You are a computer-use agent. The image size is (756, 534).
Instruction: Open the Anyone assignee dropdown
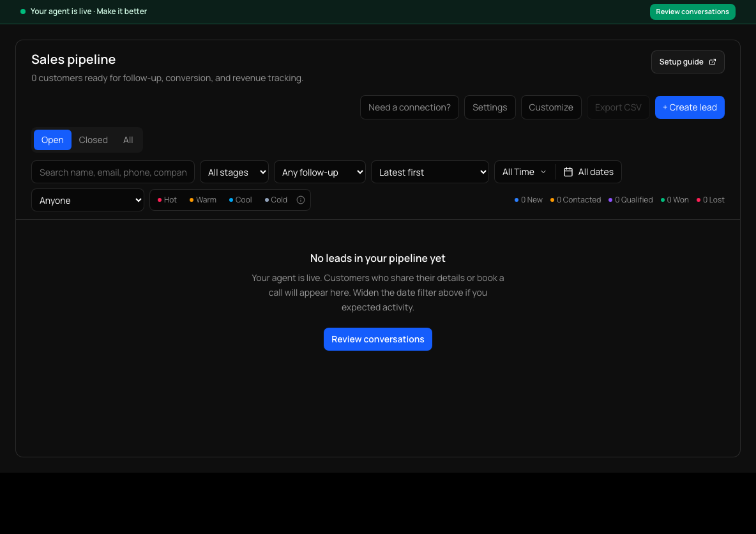point(87,200)
